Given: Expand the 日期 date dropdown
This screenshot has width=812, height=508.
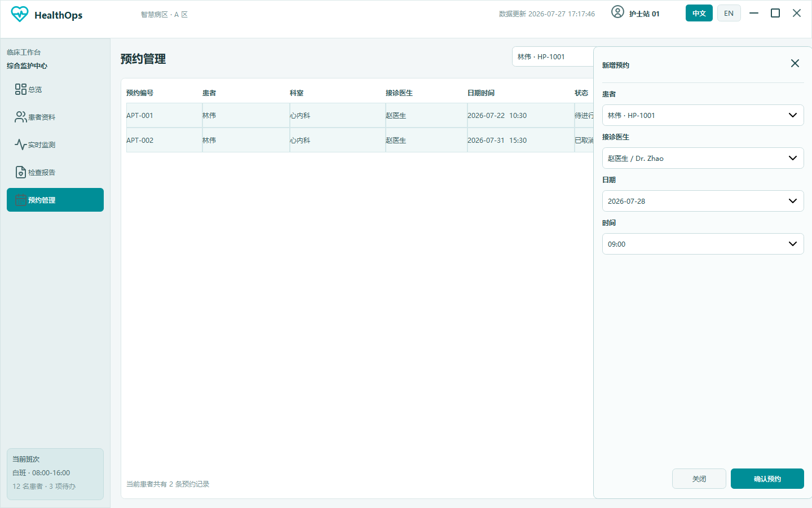Looking at the screenshot, I should [703, 201].
